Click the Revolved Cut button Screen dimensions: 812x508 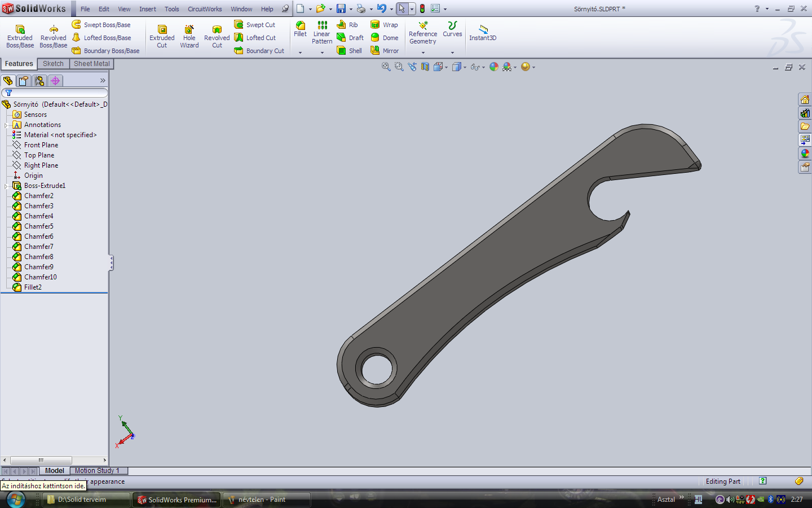tap(217, 36)
